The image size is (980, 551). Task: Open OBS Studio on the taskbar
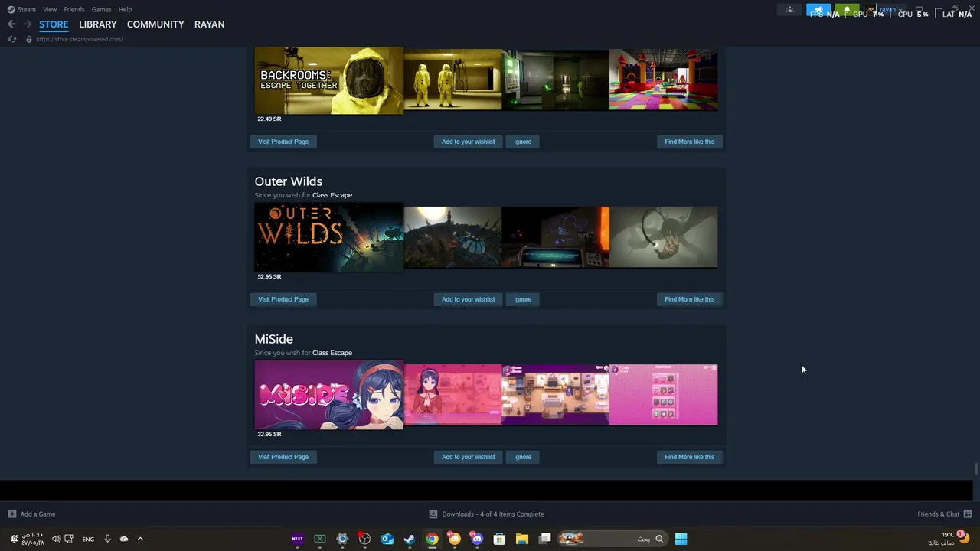coord(364,539)
